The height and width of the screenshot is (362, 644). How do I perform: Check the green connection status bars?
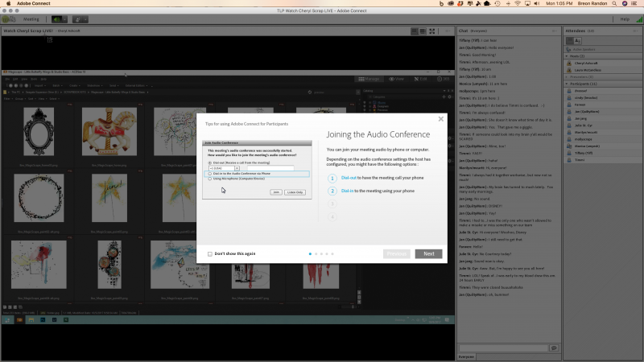(639, 19)
